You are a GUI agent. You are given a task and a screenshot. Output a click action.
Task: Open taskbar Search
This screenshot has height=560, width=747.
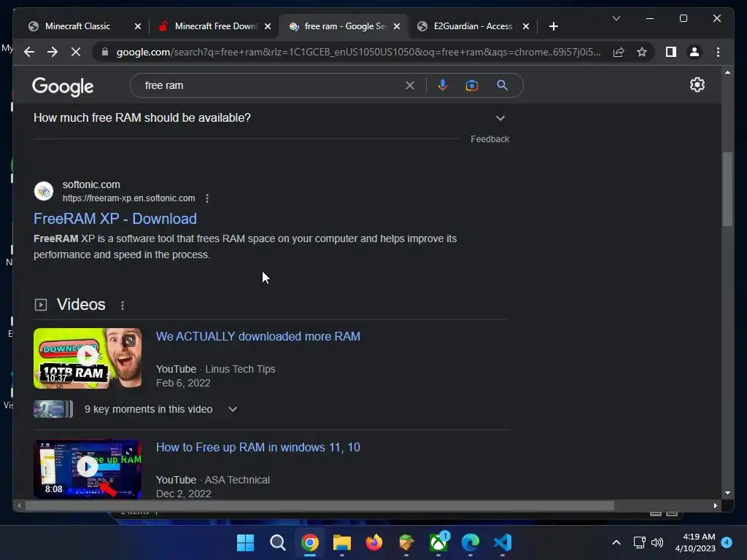pos(277,542)
